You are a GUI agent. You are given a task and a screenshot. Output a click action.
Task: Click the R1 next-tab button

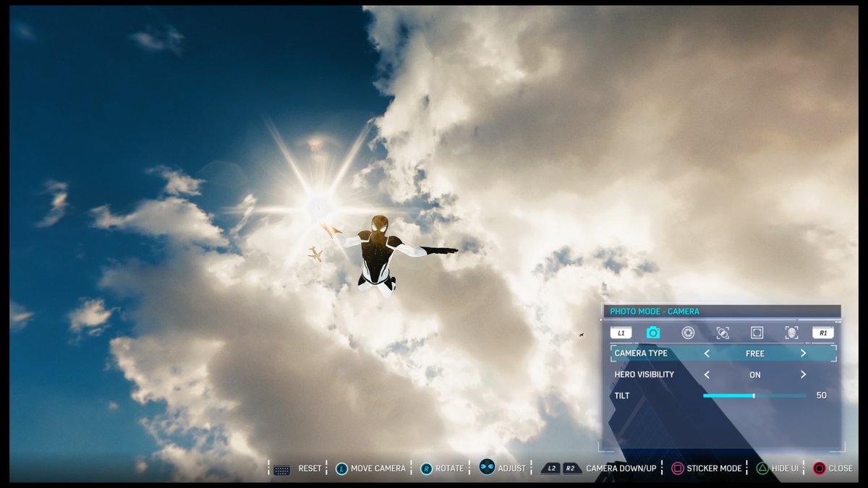click(x=823, y=333)
